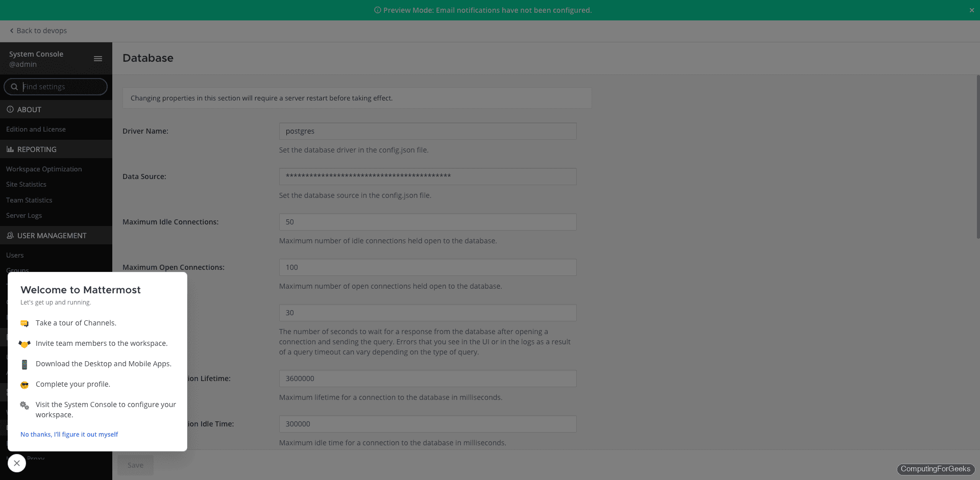
Task: Click the info icon next to ABOUT
Action: (x=9, y=109)
